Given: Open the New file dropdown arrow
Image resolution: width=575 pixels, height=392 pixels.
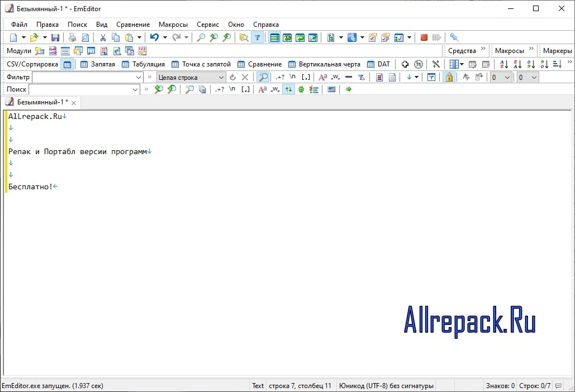Looking at the screenshot, I should click(x=23, y=37).
